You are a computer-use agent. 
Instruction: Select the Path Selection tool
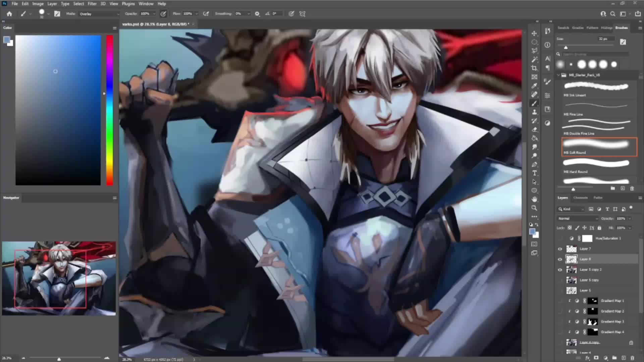tap(534, 182)
